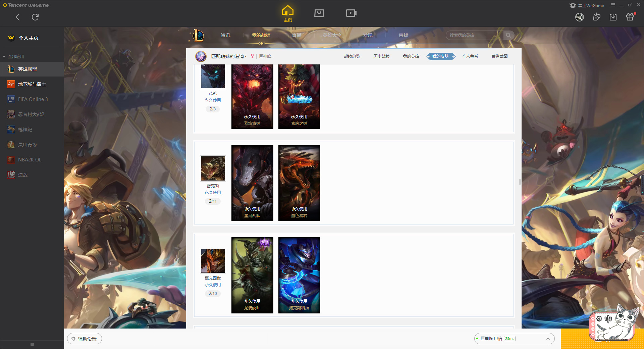
Task: Click the magnifier search button
Action: (508, 35)
